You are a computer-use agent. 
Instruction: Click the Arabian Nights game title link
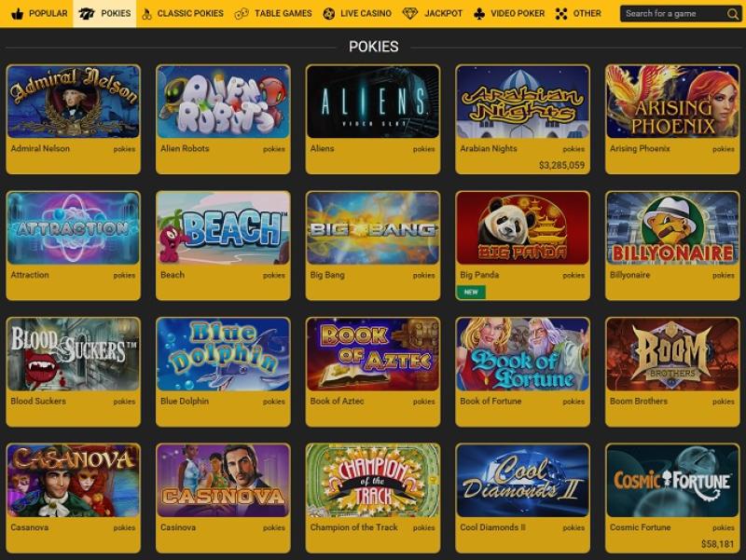coord(488,148)
